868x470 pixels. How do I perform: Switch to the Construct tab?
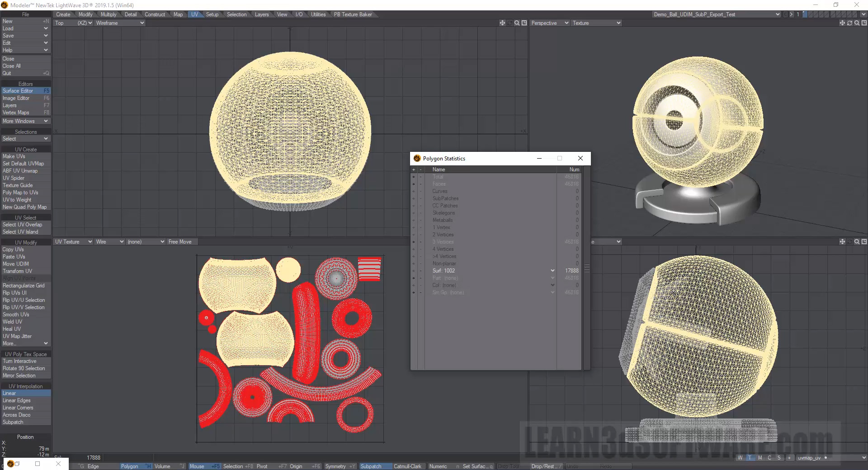(x=155, y=14)
